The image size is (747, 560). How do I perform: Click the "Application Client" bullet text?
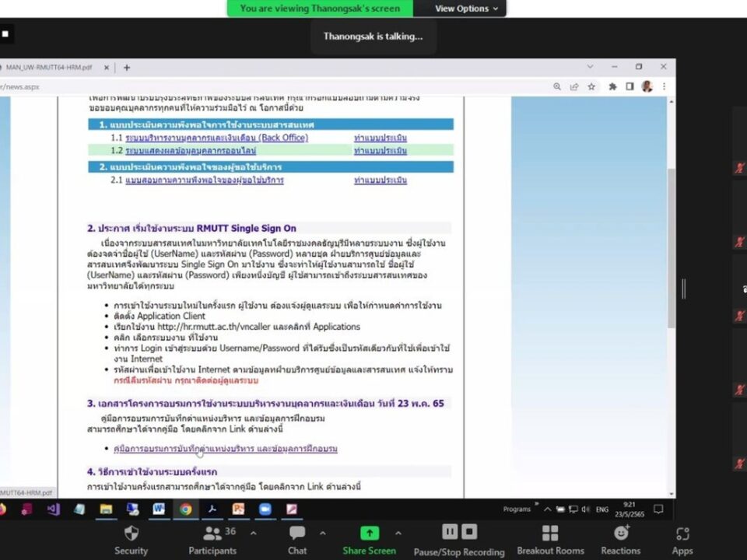click(171, 316)
